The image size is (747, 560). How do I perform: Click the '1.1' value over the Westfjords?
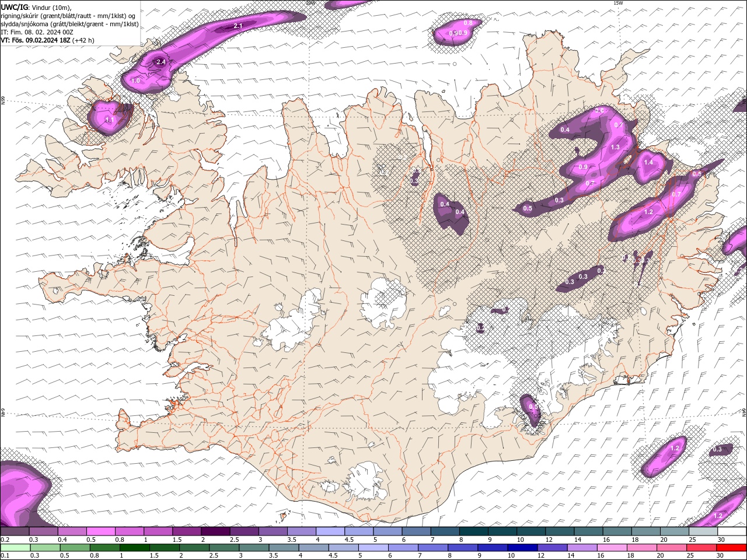tap(109, 120)
